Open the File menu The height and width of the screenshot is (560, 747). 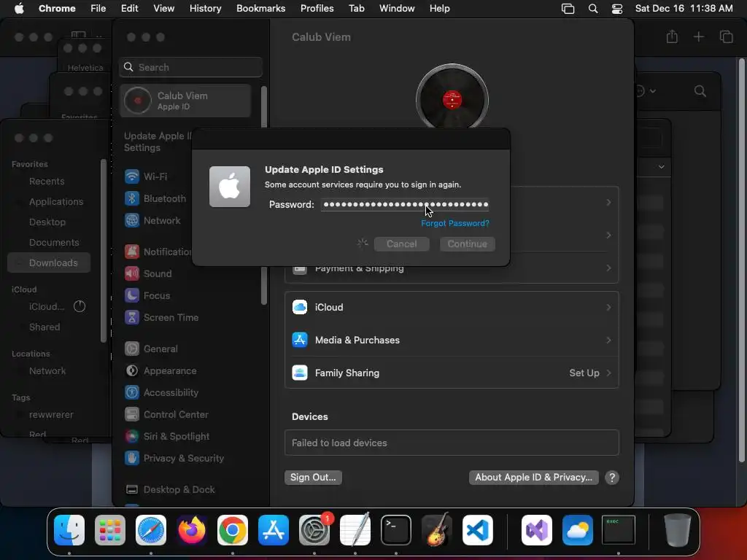point(98,9)
